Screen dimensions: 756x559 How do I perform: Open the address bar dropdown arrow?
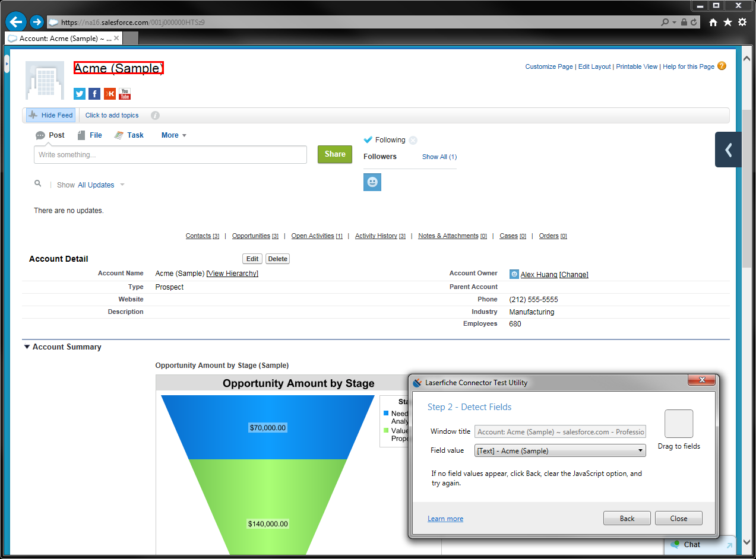tap(674, 23)
